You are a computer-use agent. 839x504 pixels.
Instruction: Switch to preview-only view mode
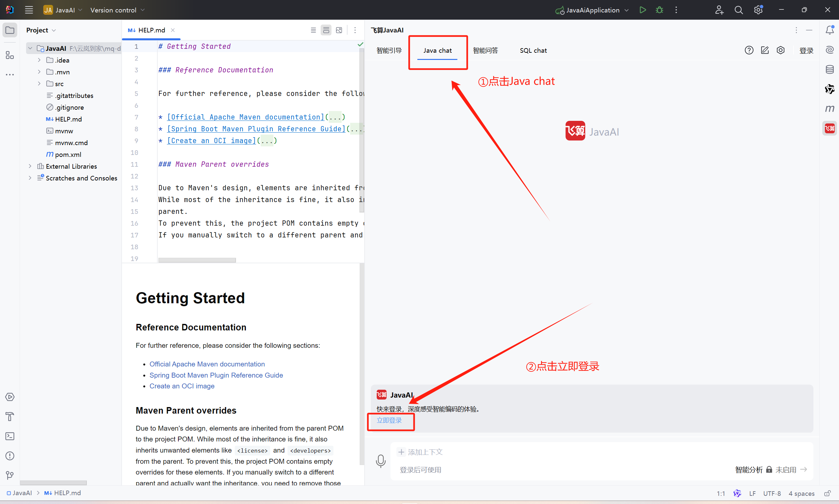point(339,30)
